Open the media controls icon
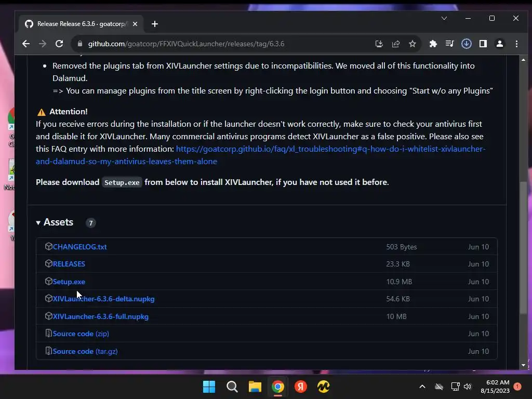The height and width of the screenshot is (399, 532). click(x=449, y=44)
